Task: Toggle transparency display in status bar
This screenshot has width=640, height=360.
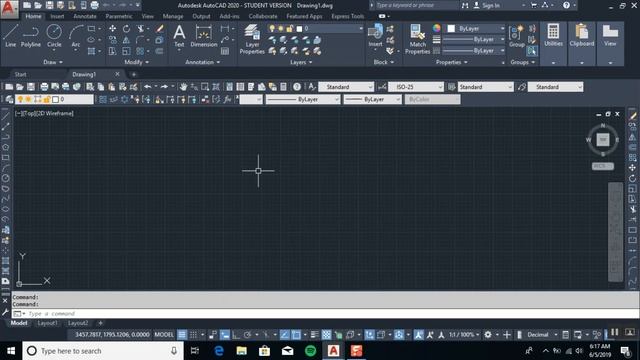Action: point(327,335)
